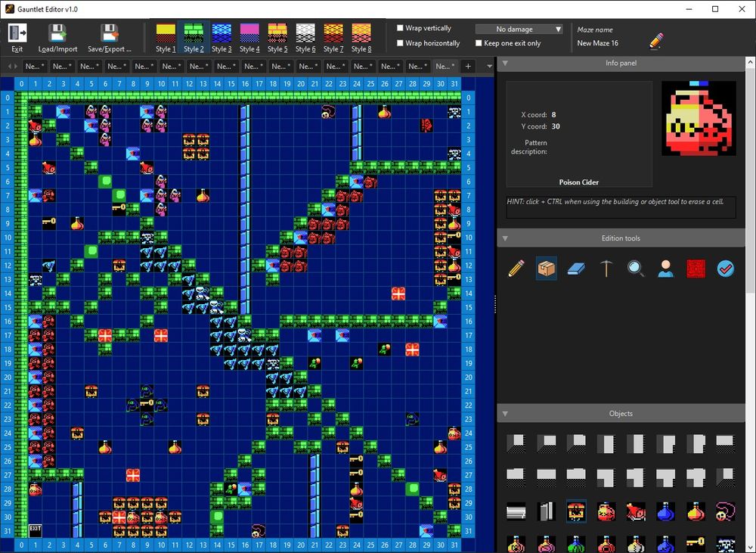The width and height of the screenshot is (756, 553).
Task: Pick the skull and bones object in Objects
Action: click(726, 544)
